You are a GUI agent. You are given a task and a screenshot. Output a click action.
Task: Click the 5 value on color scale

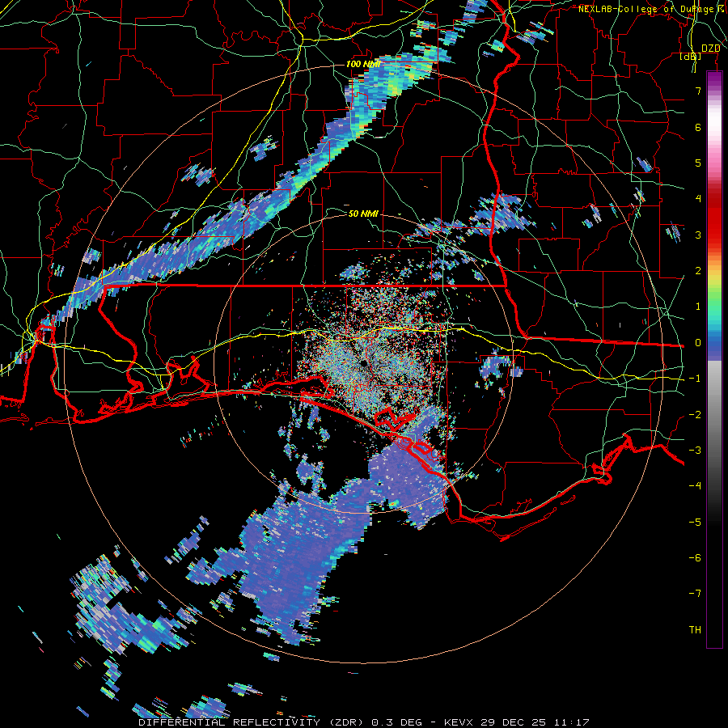coord(698,163)
